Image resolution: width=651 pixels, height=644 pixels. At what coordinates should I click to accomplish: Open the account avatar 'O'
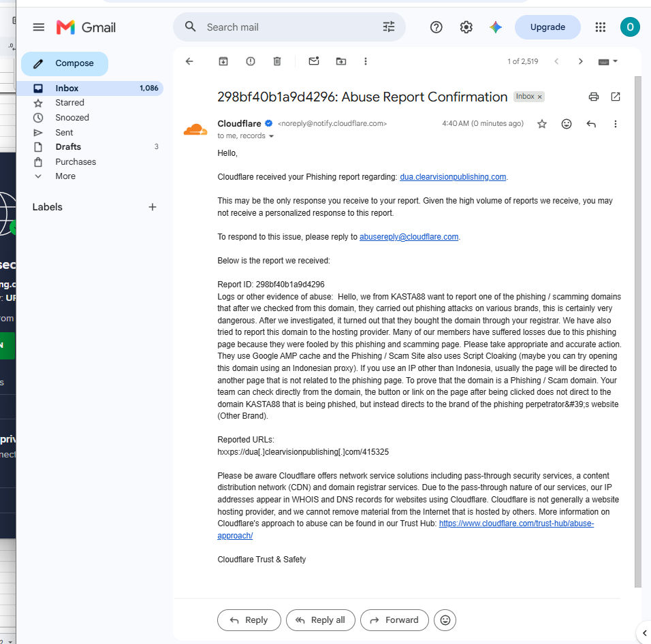630,27
